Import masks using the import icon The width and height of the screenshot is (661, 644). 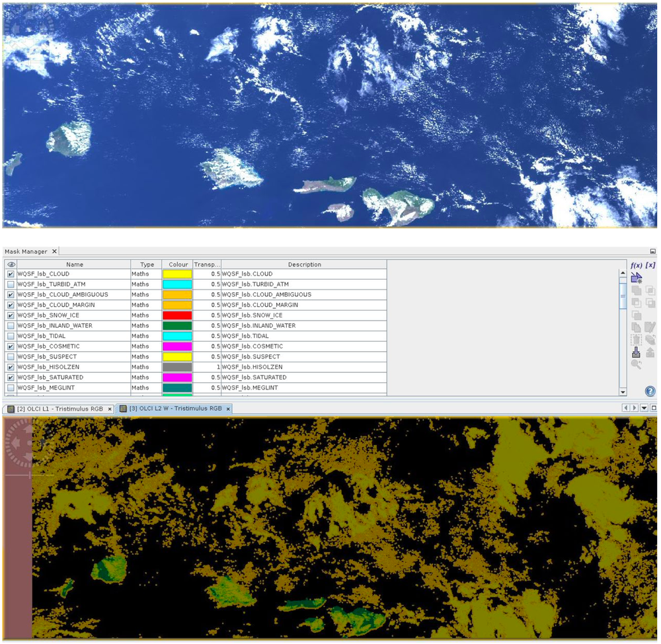coord(637,352)
